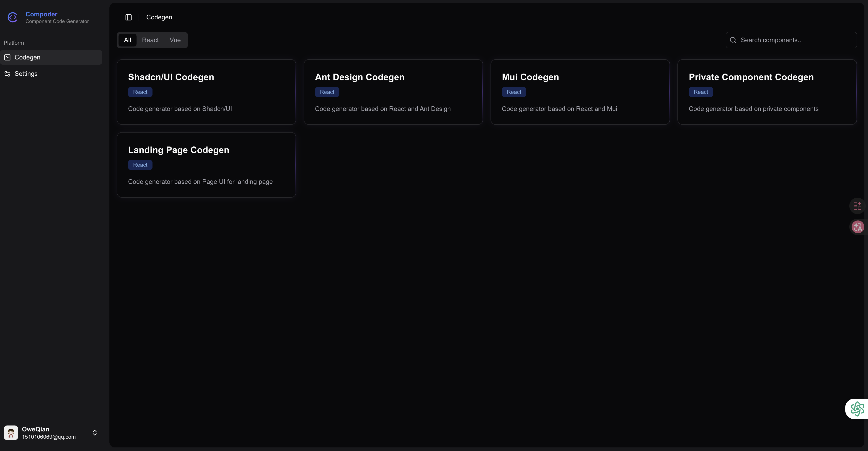
Task: Click the OweQian user avatar
Action: click(x=11, y=433)
